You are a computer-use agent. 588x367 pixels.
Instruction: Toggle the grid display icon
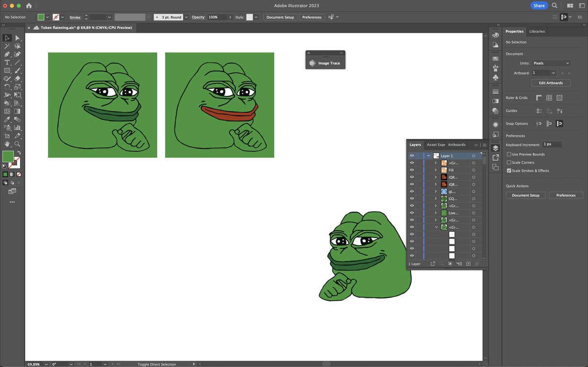(x=549, y=98)
